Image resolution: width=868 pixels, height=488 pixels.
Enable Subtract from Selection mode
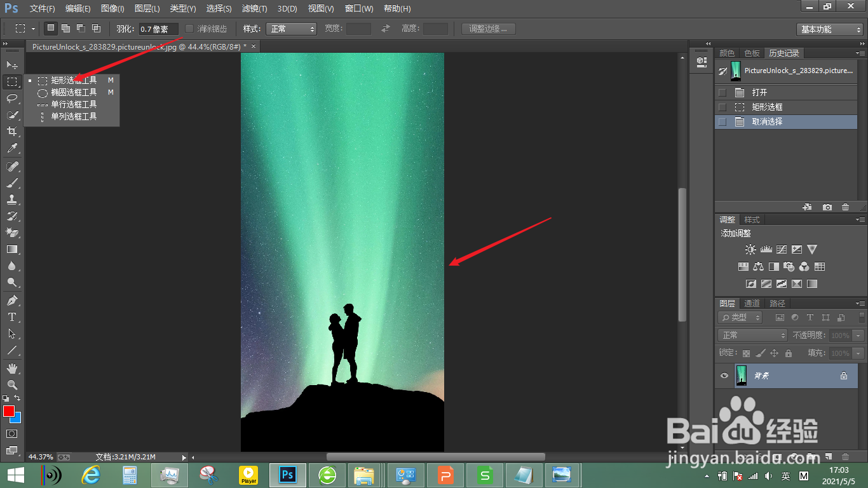pyautogui.click(x=81, y=29)
